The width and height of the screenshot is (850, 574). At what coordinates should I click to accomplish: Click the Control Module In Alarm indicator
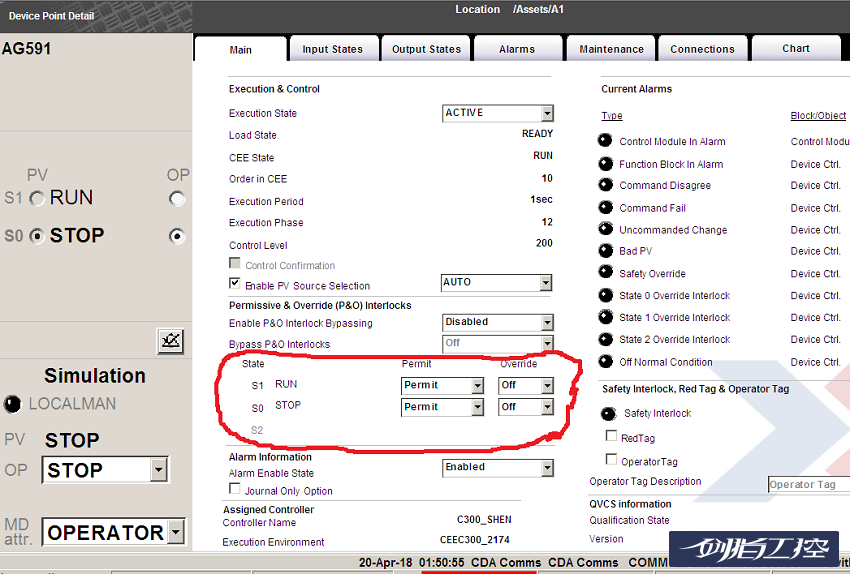pyautogui.click(x=605, y=141)
